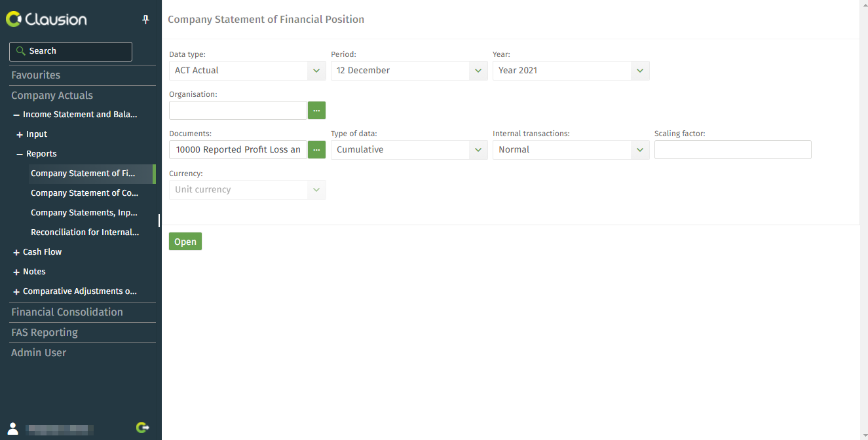The height and width of the screenshot is (440, 868).
Task: Open the Financial Consolidation menu
Action: tap(67, 312)
